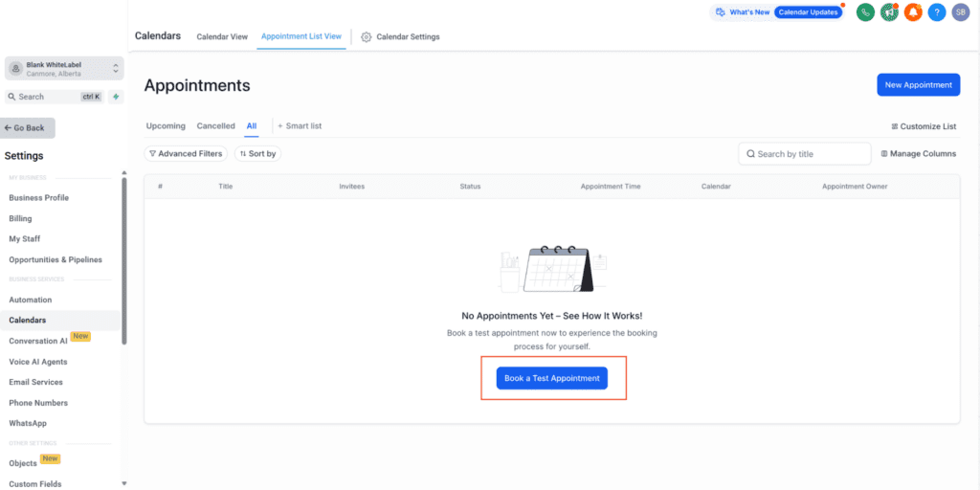This screenshot has height=490, width=980.
Task: Click the green phone dialer icon
Action: 865,11
